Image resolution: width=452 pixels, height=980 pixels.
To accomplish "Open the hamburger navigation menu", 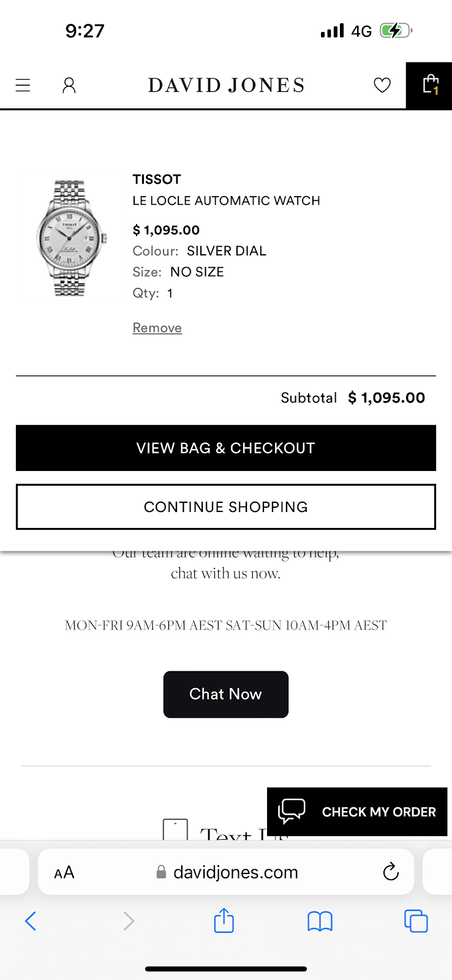I will [x=23, y=85].
